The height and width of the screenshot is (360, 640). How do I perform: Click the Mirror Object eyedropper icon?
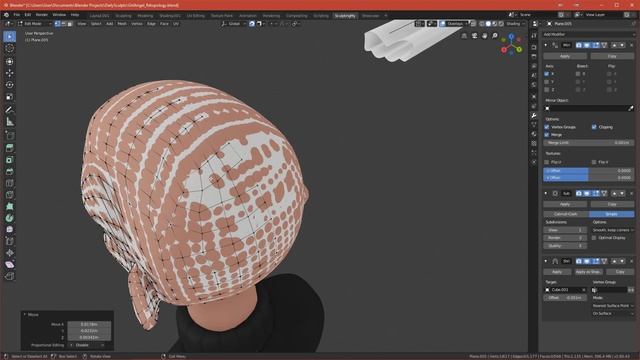[631, 108]
